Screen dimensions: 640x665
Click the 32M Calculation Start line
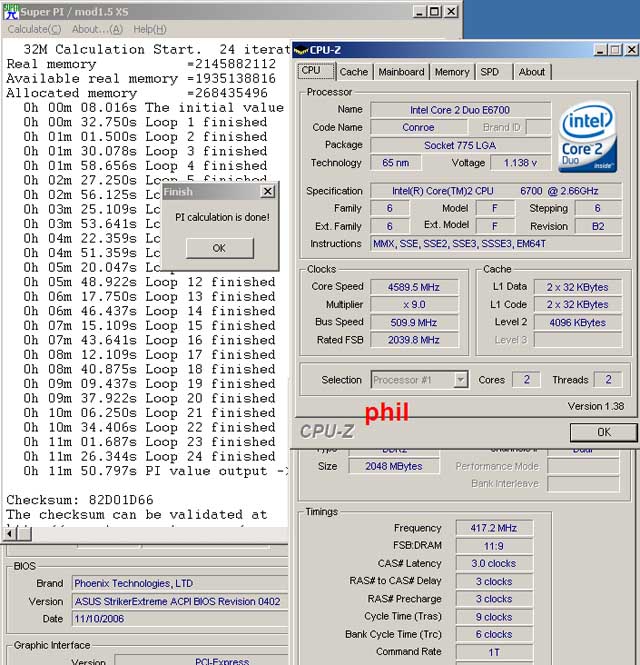tap(157, 50)
